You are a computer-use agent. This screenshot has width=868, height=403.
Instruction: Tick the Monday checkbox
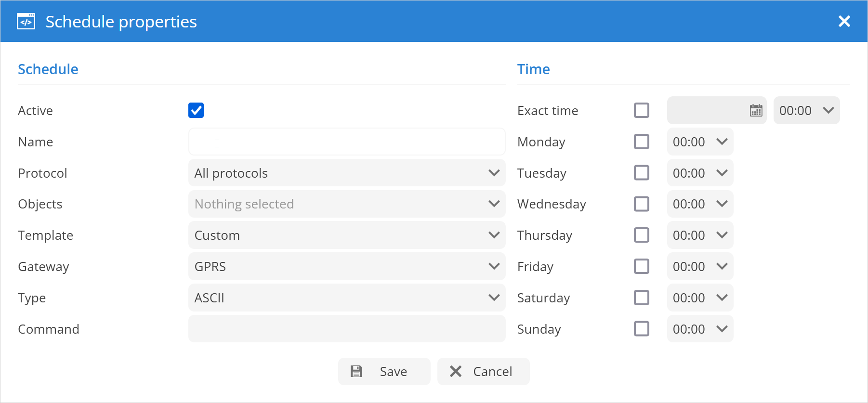(641, 142)
